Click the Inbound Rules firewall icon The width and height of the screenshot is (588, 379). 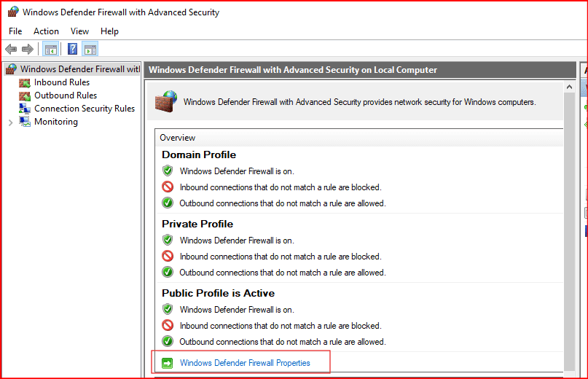[x=25, y=82]
